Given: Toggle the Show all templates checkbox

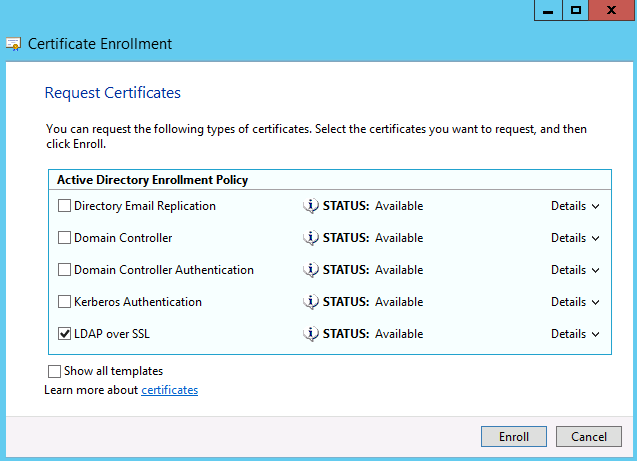Looking at the screenshot, I should (54, 371).
